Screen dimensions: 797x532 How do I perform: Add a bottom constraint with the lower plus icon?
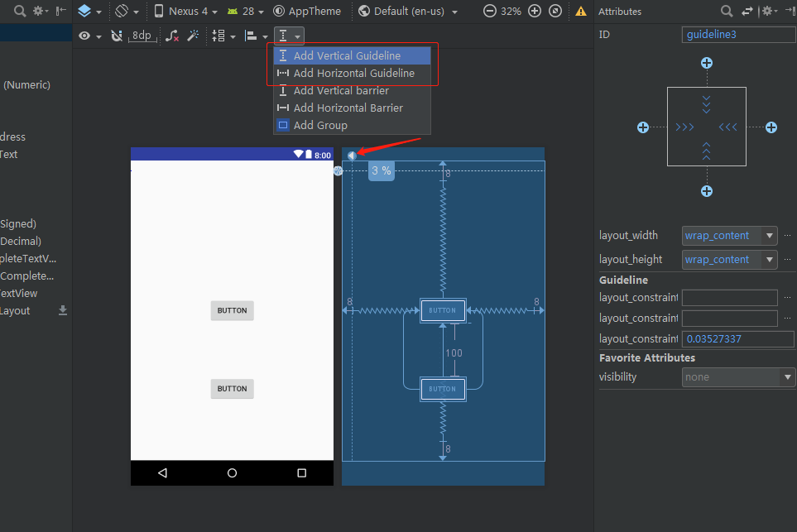(x=707, y=191)
